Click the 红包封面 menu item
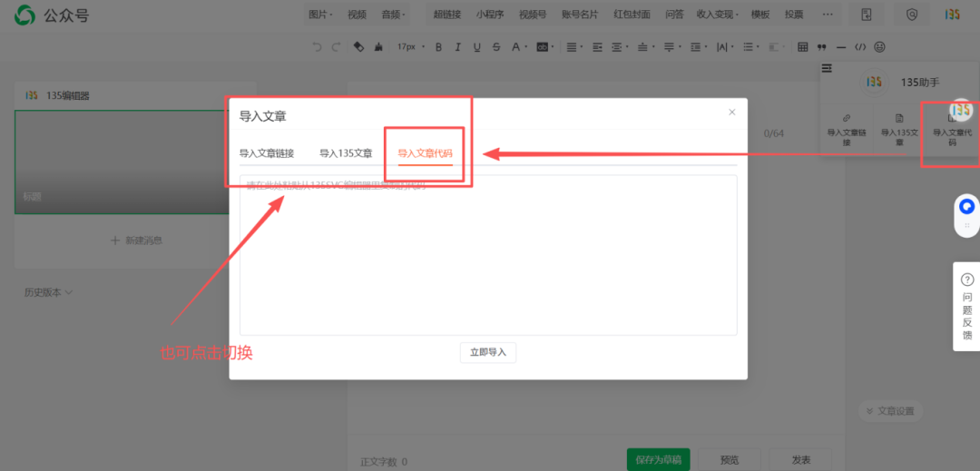980x471 pixels. 632,15
